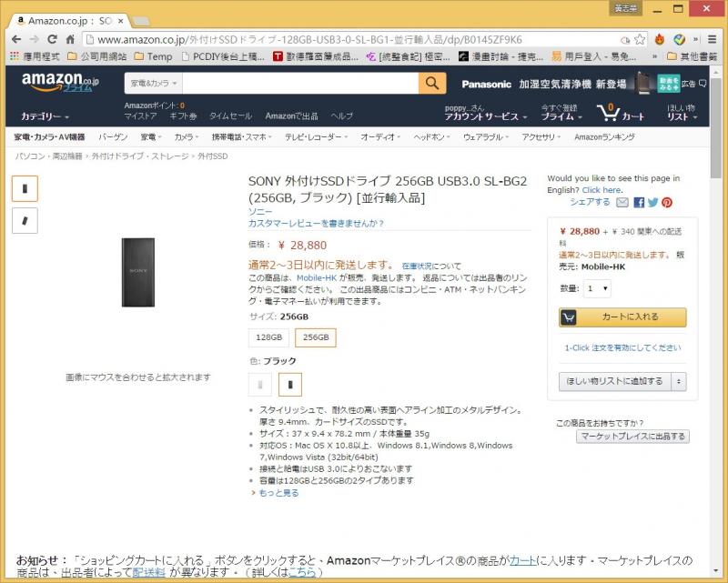Choose the 128GB size option
Screen dimensions: 728x583
pos(268,337)
